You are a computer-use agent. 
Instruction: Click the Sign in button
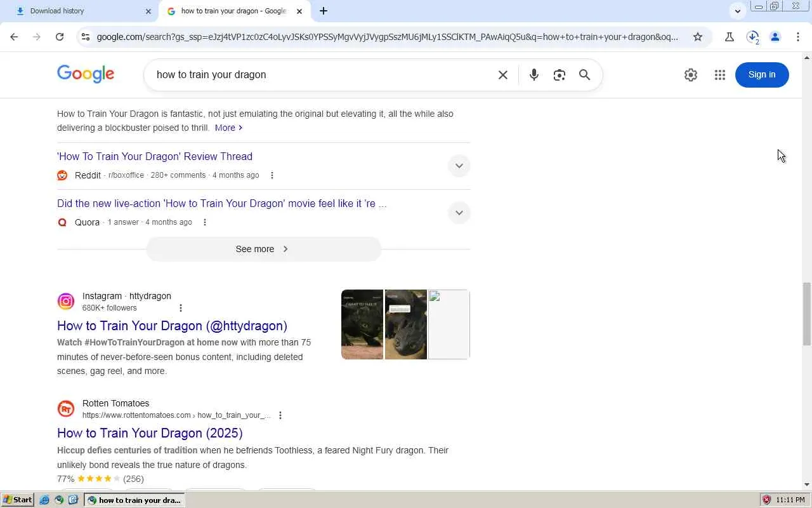coord(762,75)
